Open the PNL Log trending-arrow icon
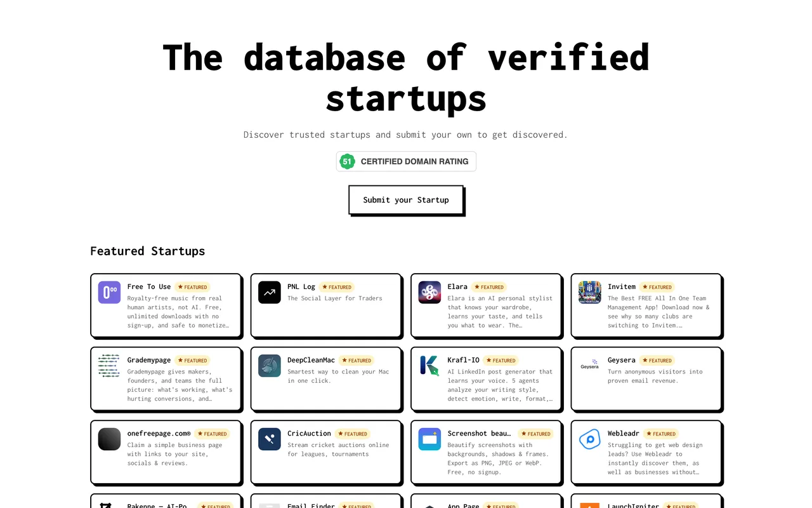 tap(270, 293)
